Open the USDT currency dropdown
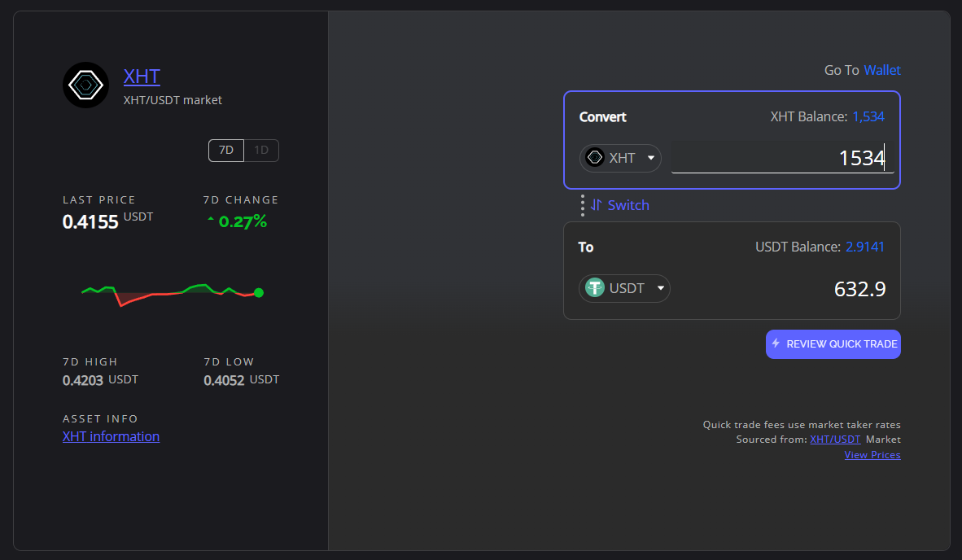Viewport: 962px width, 560px height. (624, 288)
